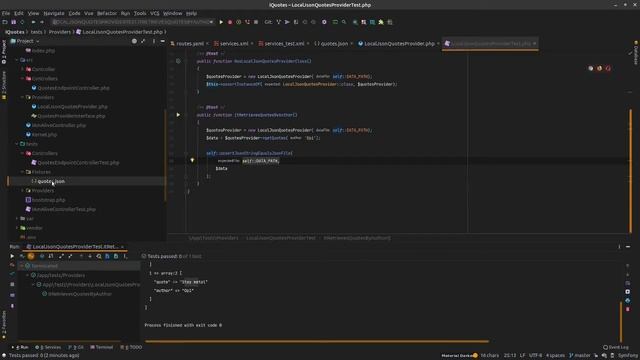Select quotes.json in project tree
The image size is (640, 360).
(51, 181)
